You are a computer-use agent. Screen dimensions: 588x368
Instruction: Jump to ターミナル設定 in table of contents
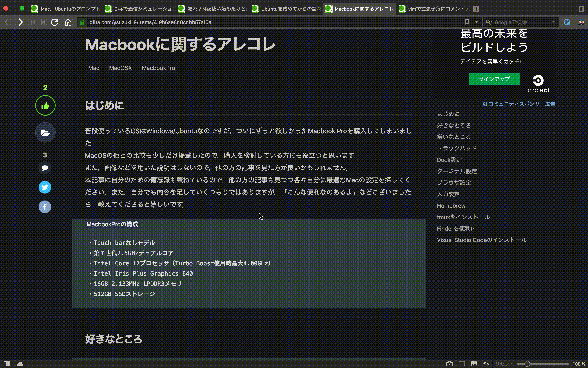[x=457, y=171]
